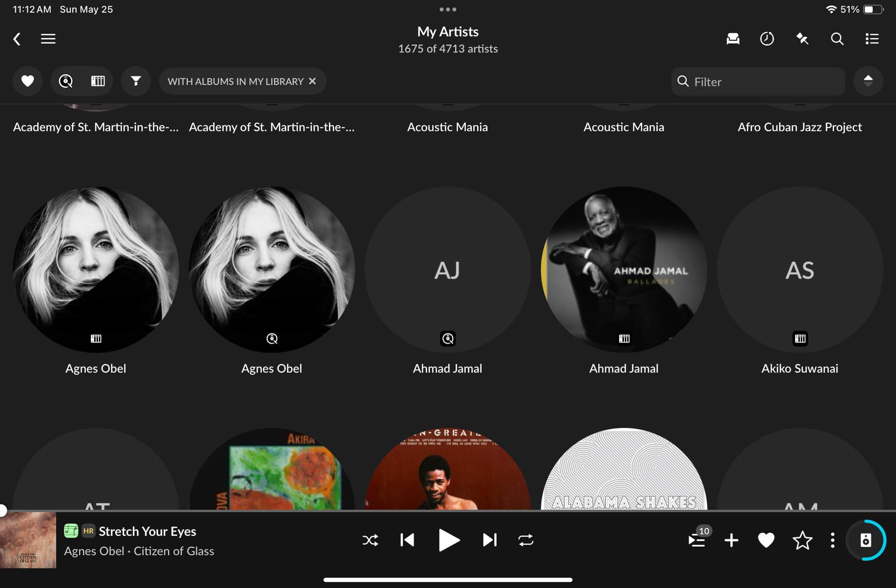Viewport: 896px width, 588px height.
Task: Skip to next track
Action: pos(490,540)
